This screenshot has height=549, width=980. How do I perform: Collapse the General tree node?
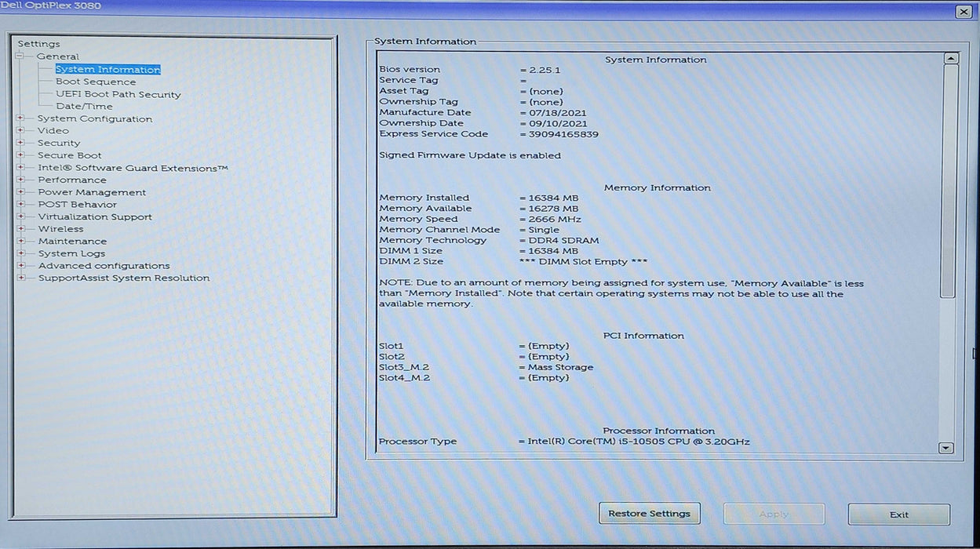click(21, 56)
